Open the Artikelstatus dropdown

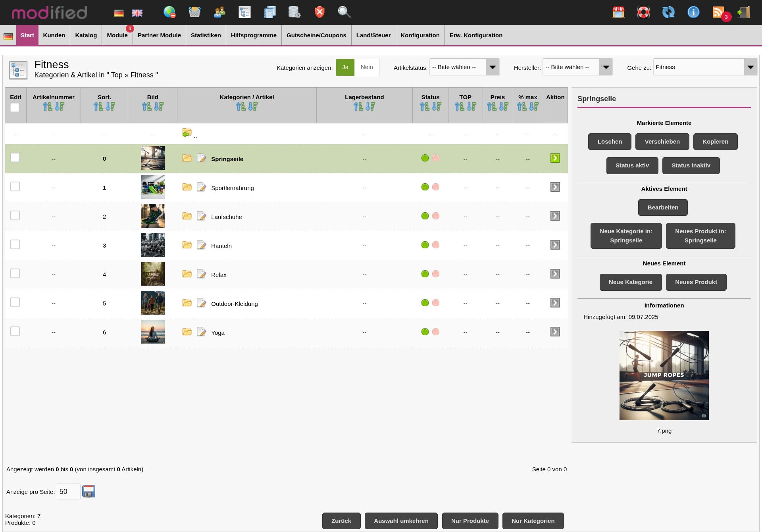pos(464,67)
